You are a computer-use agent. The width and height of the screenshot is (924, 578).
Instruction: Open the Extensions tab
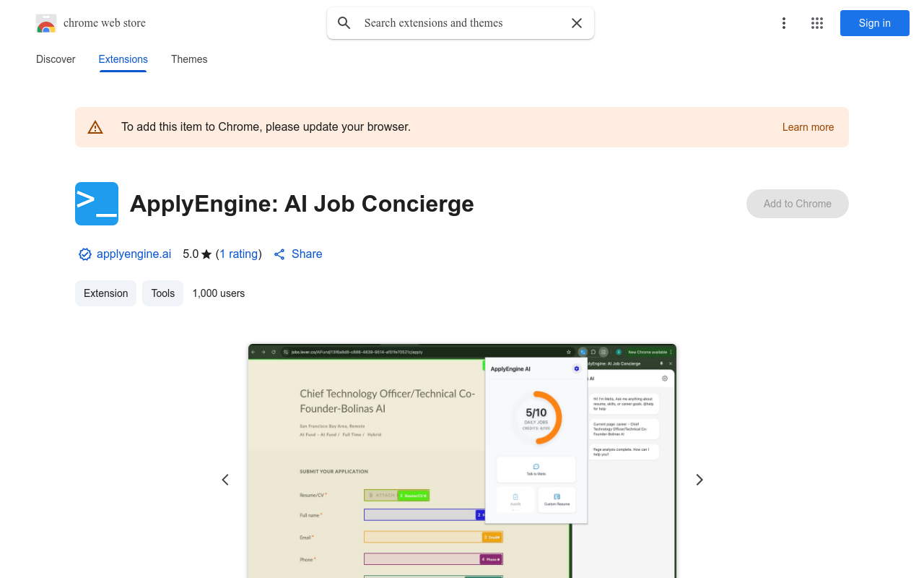123,59
